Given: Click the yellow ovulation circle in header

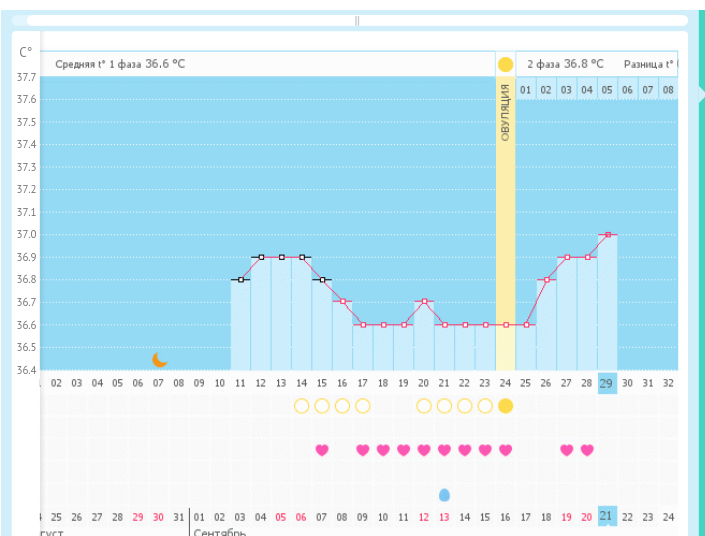Looking at the screenshot, I should 505,64.
